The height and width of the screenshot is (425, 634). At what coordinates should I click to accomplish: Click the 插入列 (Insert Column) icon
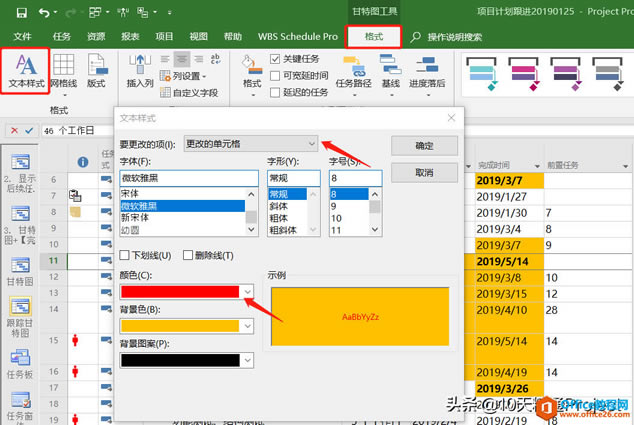point(140,72)
